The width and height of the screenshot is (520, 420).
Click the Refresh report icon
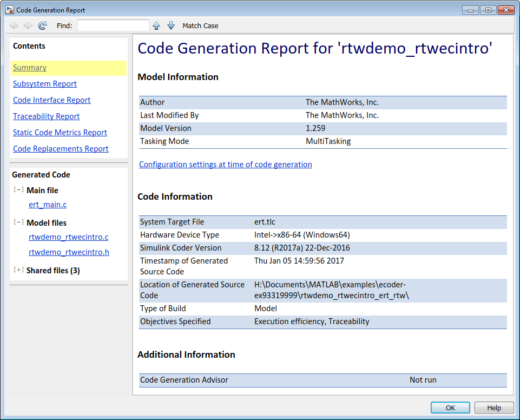43,25
